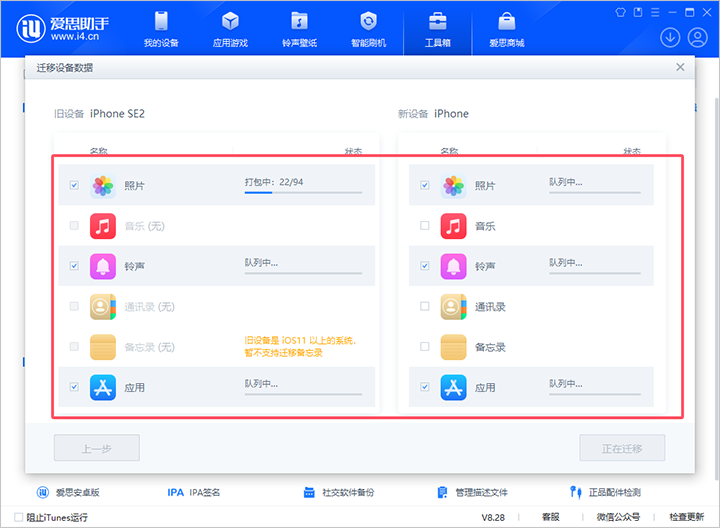
Task: Enable 音乐 checkbox for new device
Action: (x=425, y=226)
